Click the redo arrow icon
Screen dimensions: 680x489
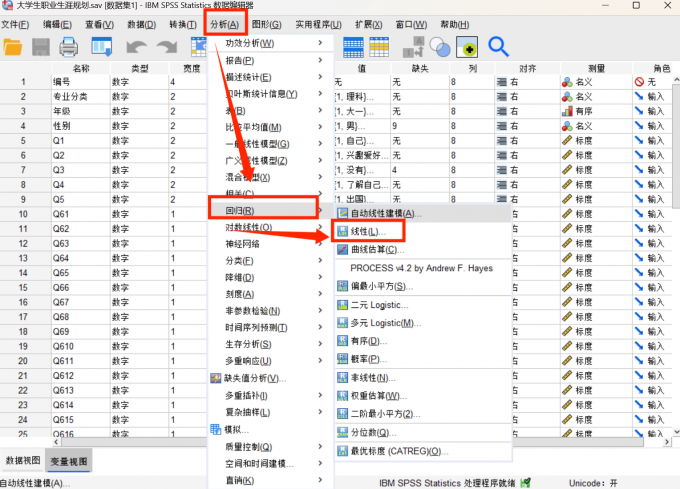[x=167, y=47]
